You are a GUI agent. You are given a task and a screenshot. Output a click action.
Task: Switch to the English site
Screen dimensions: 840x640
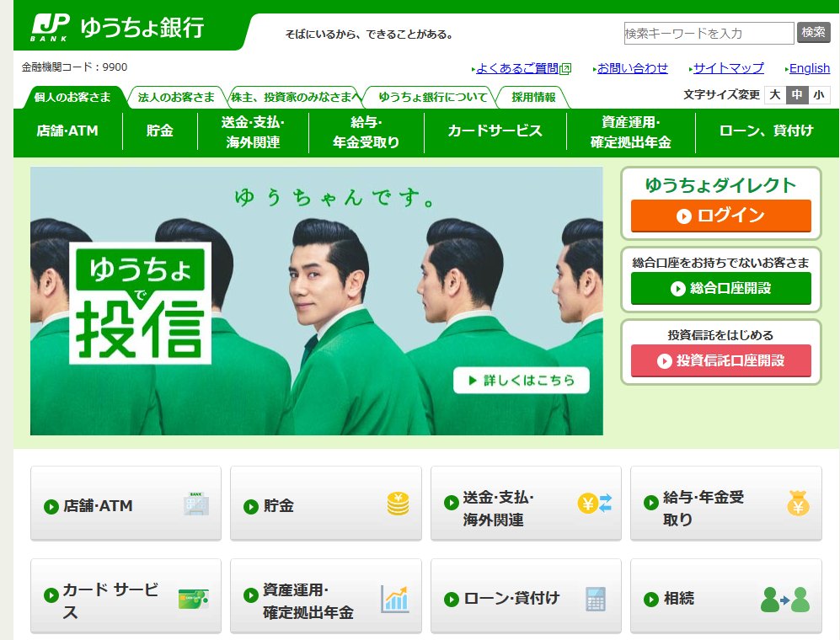point(810,68)
